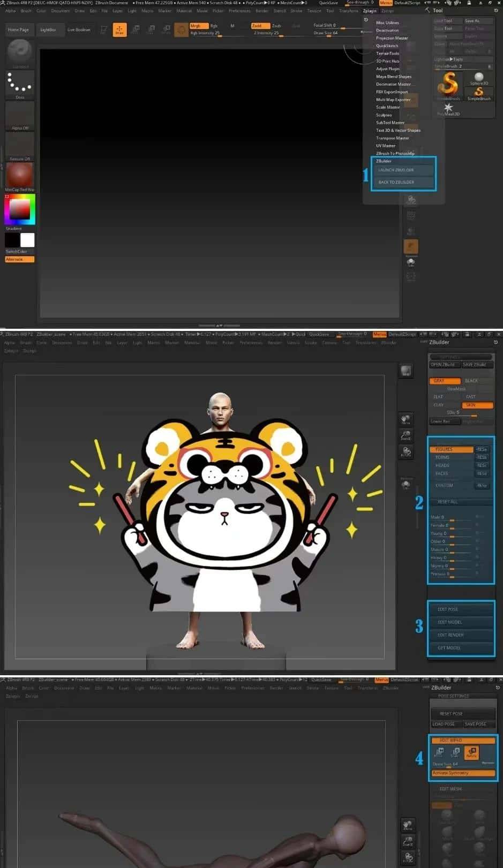Enable CLAY material mode in ZBuilder
Viewport: 503px width, 868px height.
tap(445, 405)
